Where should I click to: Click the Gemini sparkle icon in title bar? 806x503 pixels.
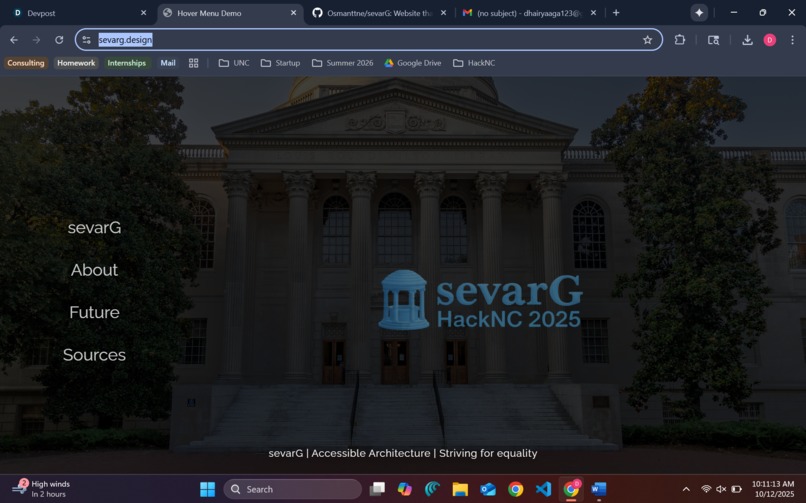coord(699,13)
